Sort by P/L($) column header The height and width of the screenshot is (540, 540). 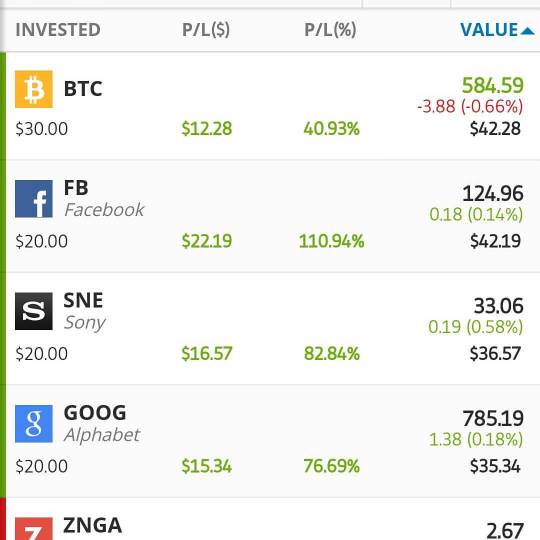tap(206, 30)
